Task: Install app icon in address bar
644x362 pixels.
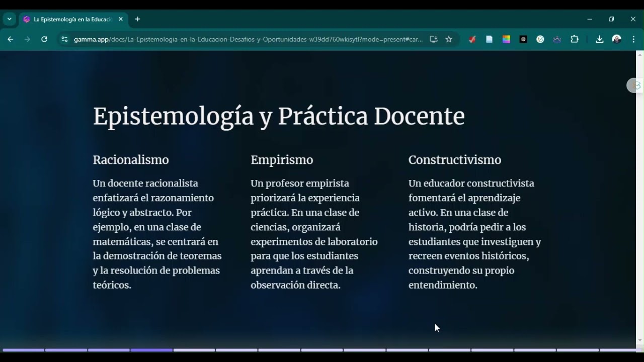Action: tap(433, 39)
